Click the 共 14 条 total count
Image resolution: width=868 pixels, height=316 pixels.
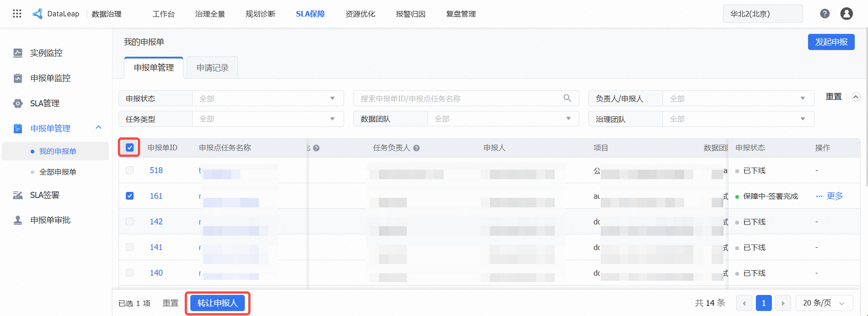(x=710, y=303)
